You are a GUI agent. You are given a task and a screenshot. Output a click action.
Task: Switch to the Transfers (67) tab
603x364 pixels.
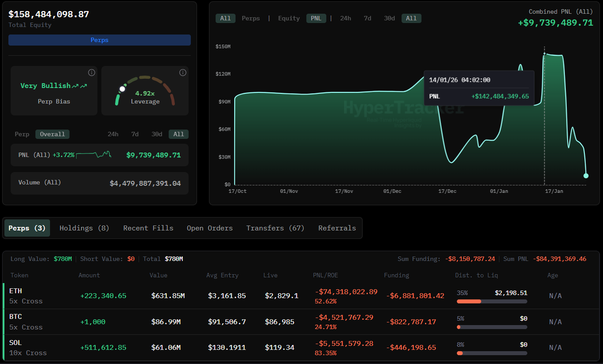pyautogui.click(x=275, y=228)
